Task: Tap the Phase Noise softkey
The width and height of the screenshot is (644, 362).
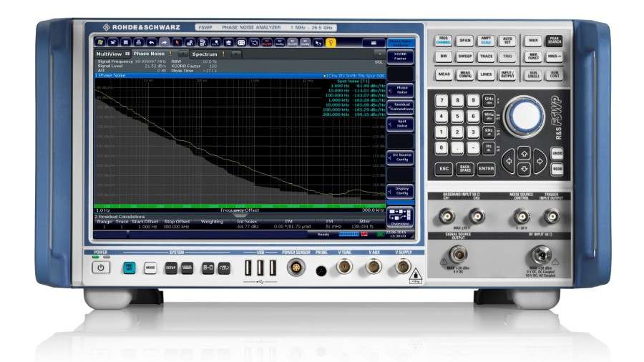Action: [x=400, y=90]
